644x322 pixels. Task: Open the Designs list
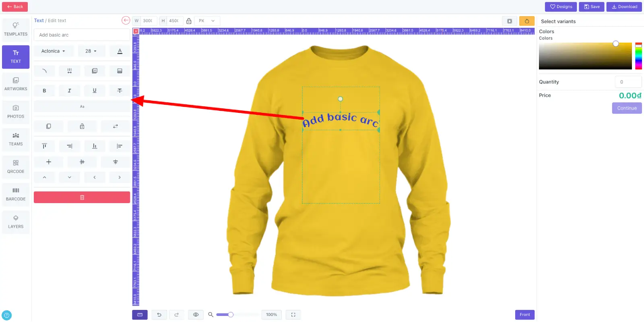(561, 7)
